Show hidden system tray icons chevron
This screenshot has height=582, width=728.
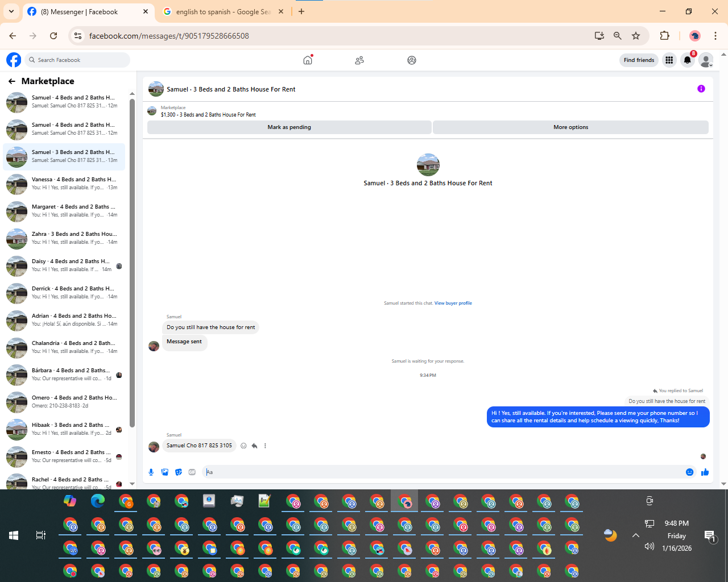pos(636,535)
